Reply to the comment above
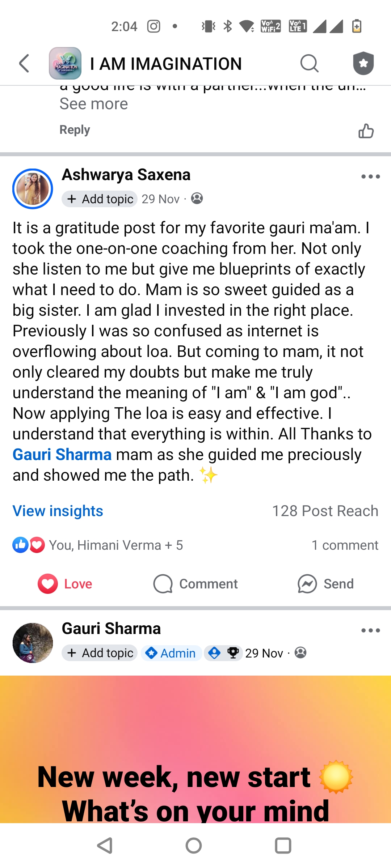Screen dimensions: 391x868 pos(75,129)
